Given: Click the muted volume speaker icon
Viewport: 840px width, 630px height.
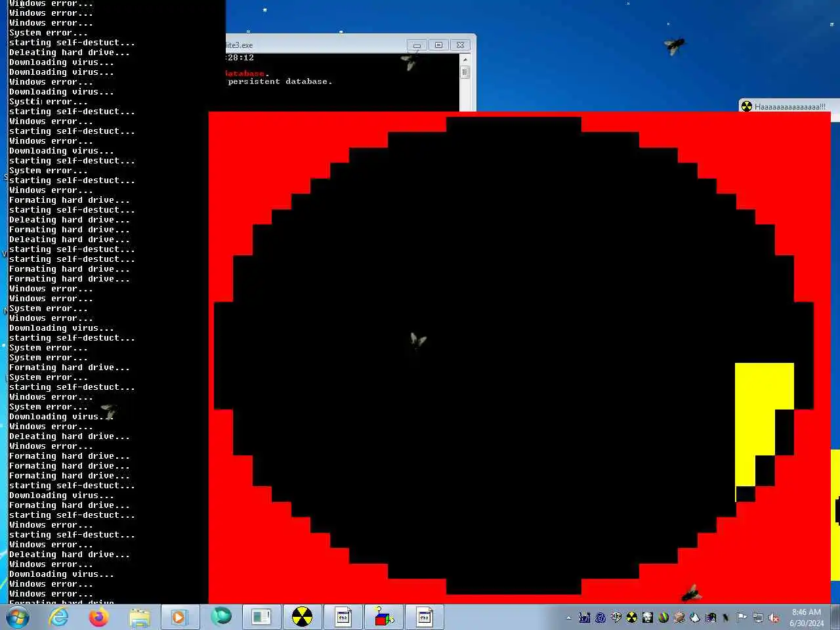Looking at the screenshot, I should point(774,618).
